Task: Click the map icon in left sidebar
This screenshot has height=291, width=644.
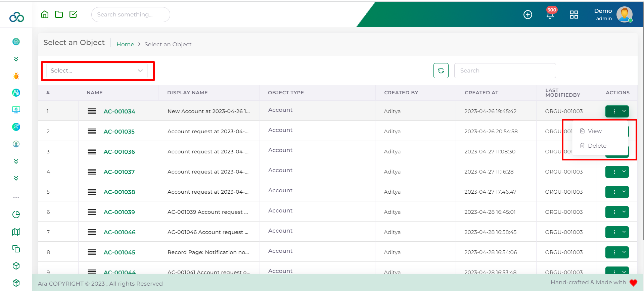Action: (x=16, y=232)
